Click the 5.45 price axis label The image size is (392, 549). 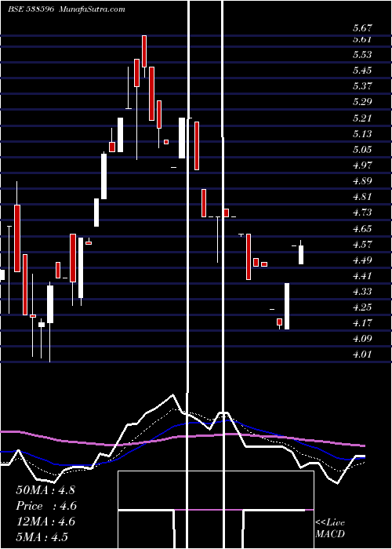(362, 71)
